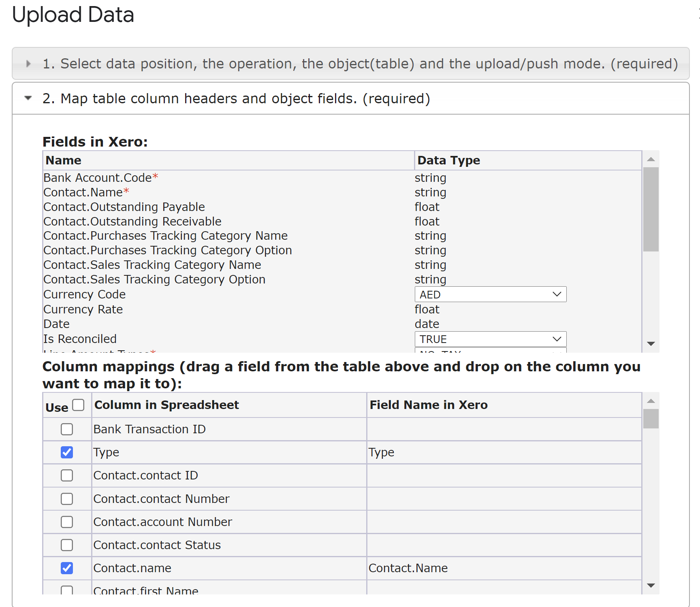Click the Contact.contact Number spreadsheet column cell

pos(229,499)
